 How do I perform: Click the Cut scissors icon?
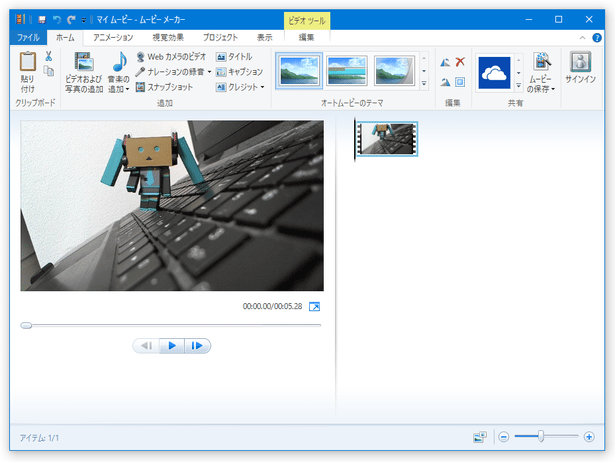tap(48, 56)
